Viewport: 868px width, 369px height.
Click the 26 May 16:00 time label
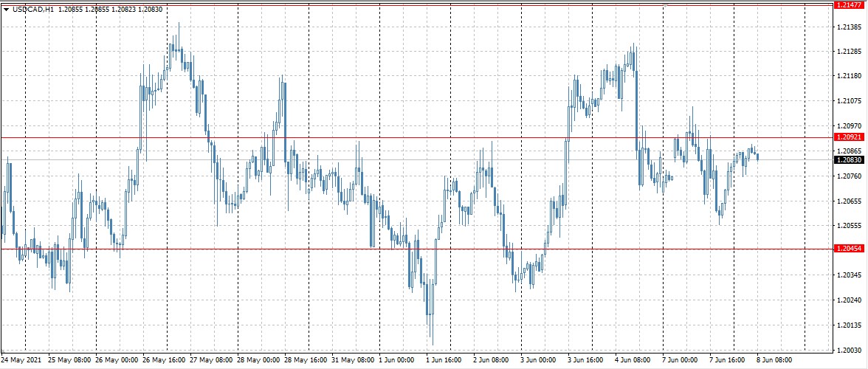164,359
